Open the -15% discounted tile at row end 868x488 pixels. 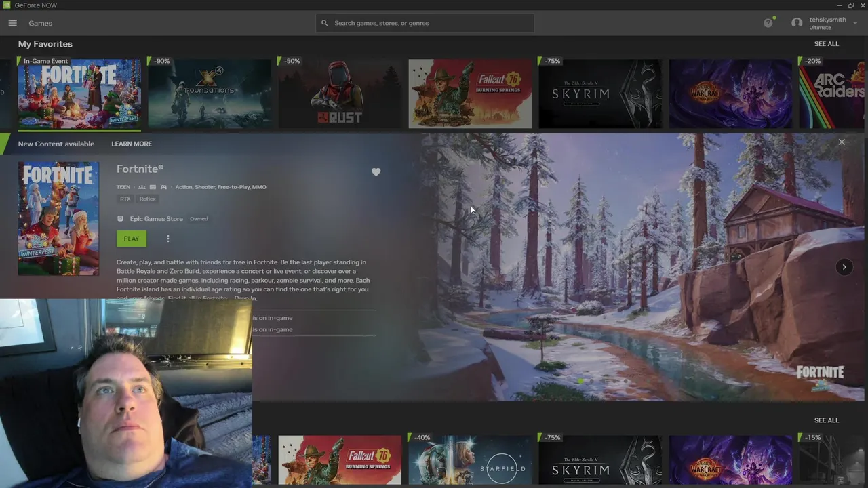[x=831, y=460]
